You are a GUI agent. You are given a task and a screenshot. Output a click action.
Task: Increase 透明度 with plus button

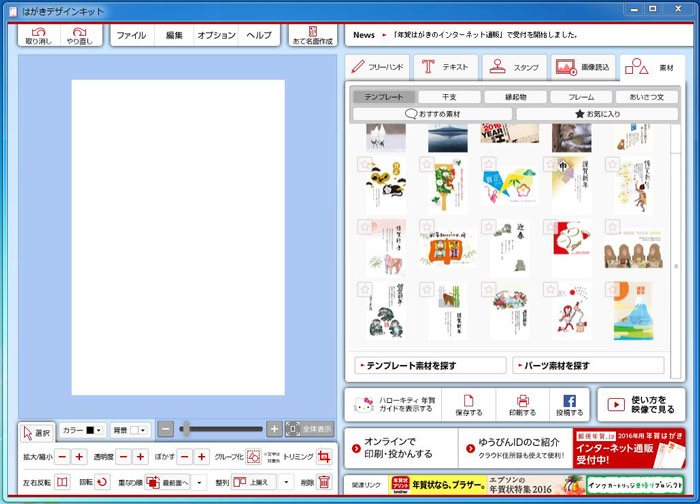[140, 457]
